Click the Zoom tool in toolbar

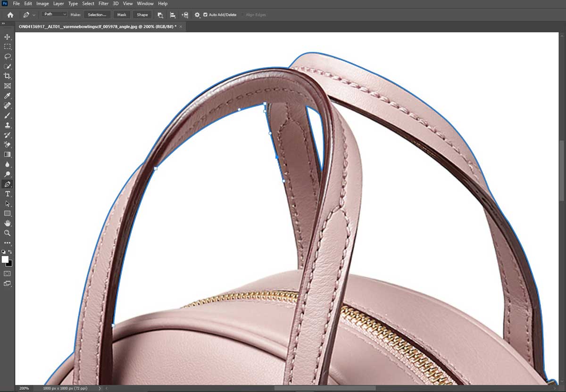pyautogui.click(x=7, y=233)
